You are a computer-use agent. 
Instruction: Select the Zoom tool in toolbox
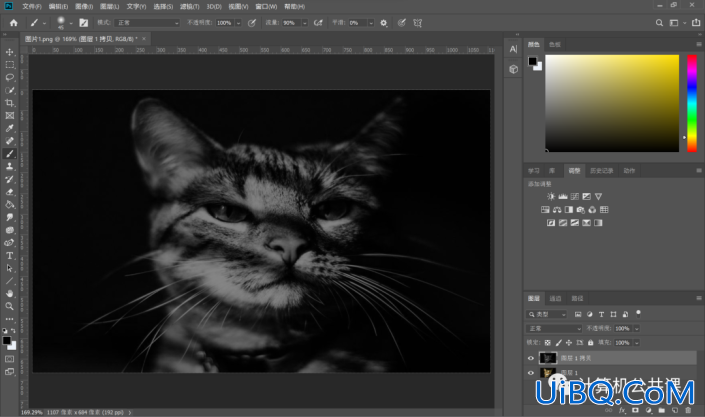click(9, 306)
